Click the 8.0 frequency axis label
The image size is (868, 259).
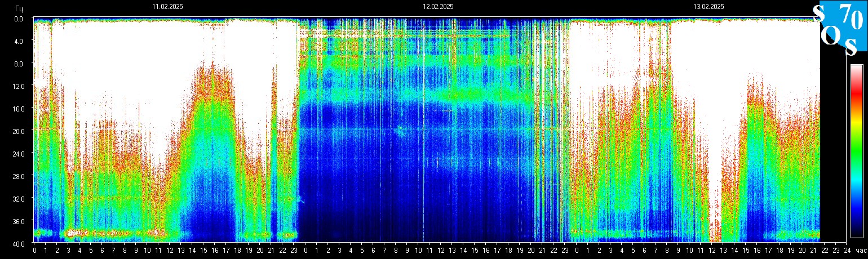[18, 64]
